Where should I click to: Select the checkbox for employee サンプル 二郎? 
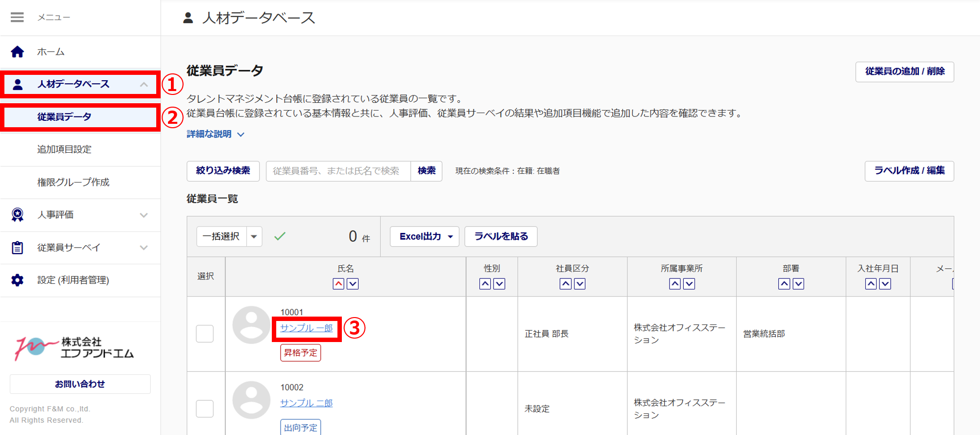205,409
